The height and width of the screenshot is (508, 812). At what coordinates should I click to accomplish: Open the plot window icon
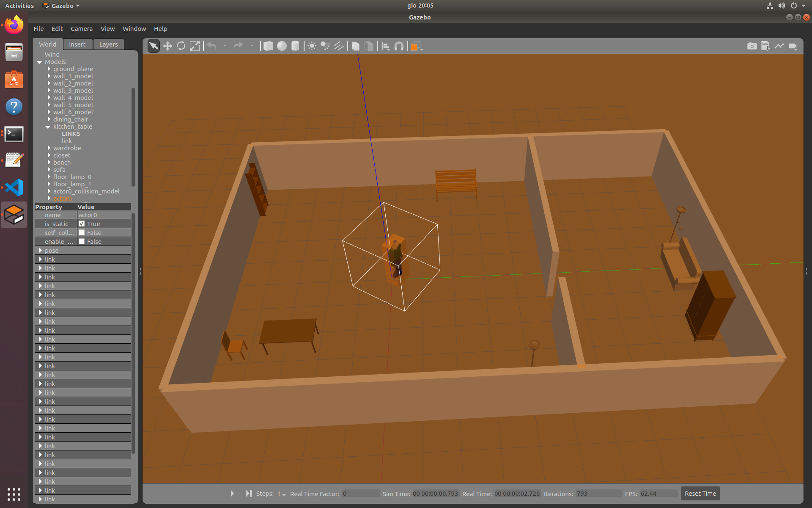pos(779,46)
